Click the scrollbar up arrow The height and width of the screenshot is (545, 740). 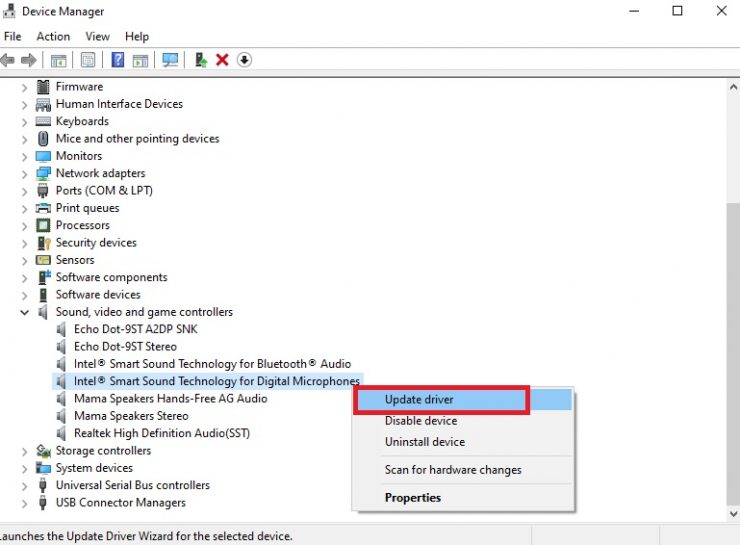[733, 87]
